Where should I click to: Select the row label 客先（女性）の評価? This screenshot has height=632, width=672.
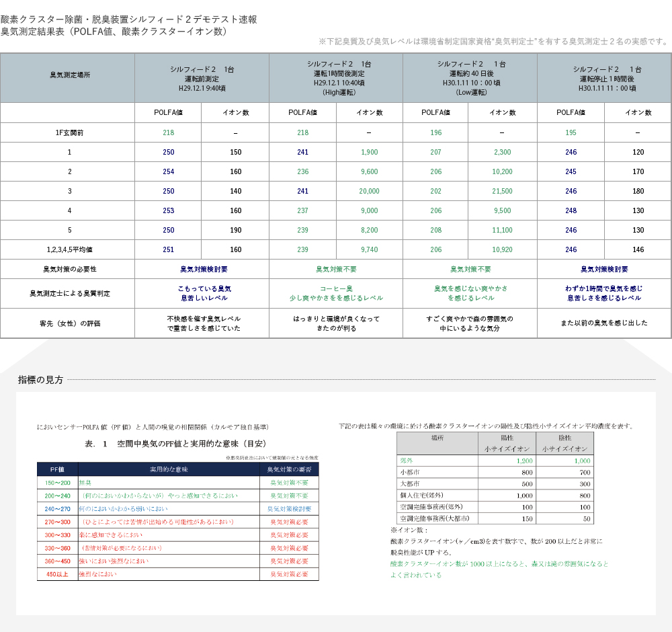click(69, 323)
